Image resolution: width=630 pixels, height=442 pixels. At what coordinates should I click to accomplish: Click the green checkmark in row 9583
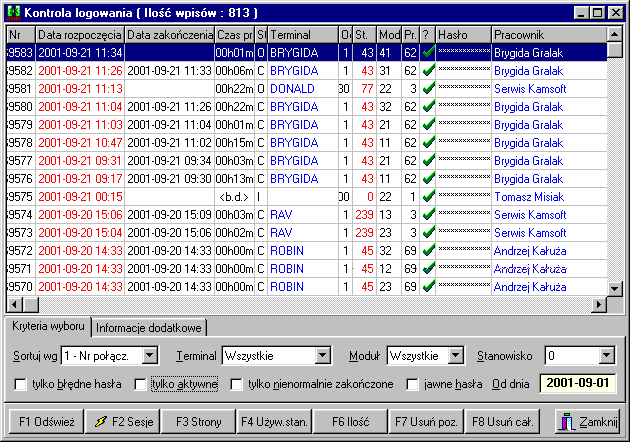pos(427,52)
